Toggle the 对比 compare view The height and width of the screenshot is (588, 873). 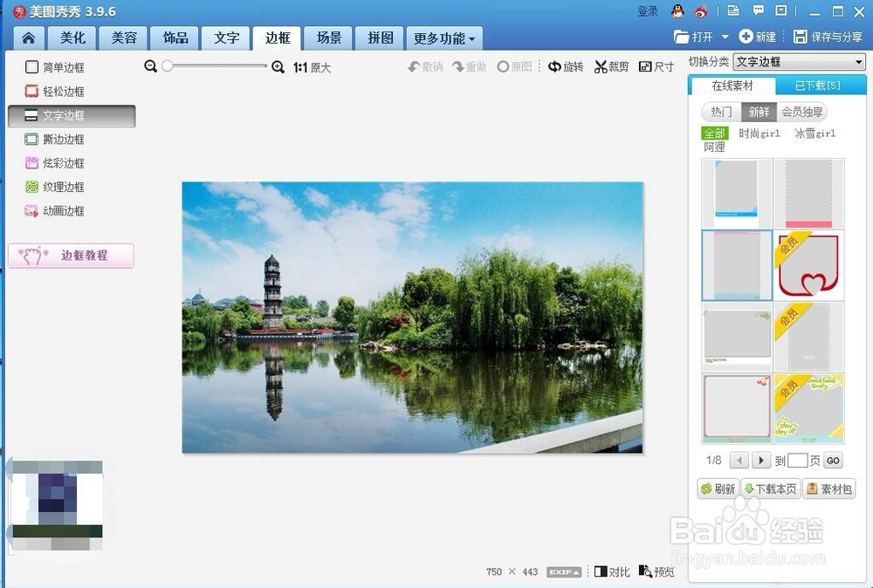(x=611, y=571)
